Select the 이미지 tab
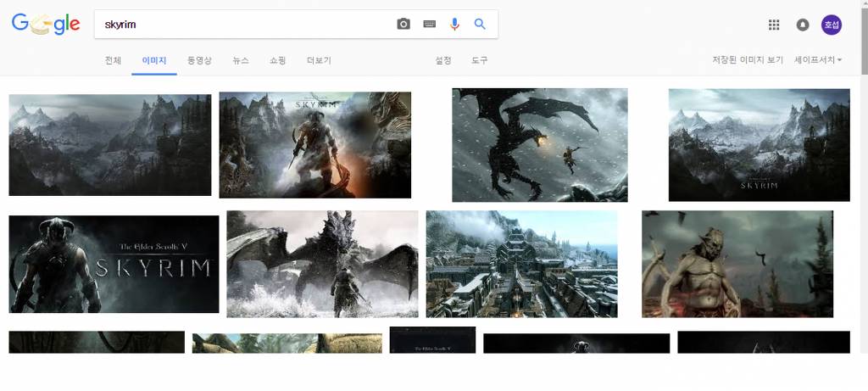 [x=154, y=60]
